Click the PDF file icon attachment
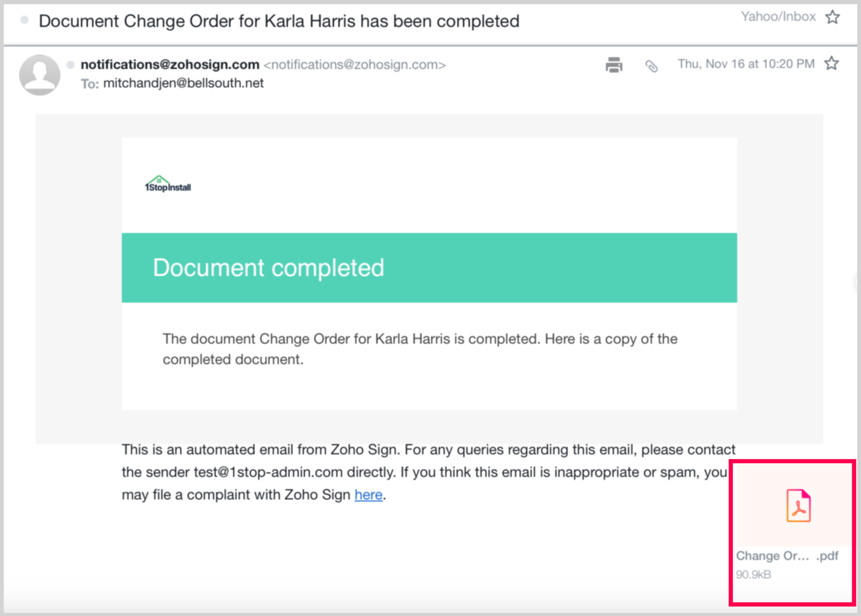Viewport: 861px width, 616px height. tap(798, 506)
